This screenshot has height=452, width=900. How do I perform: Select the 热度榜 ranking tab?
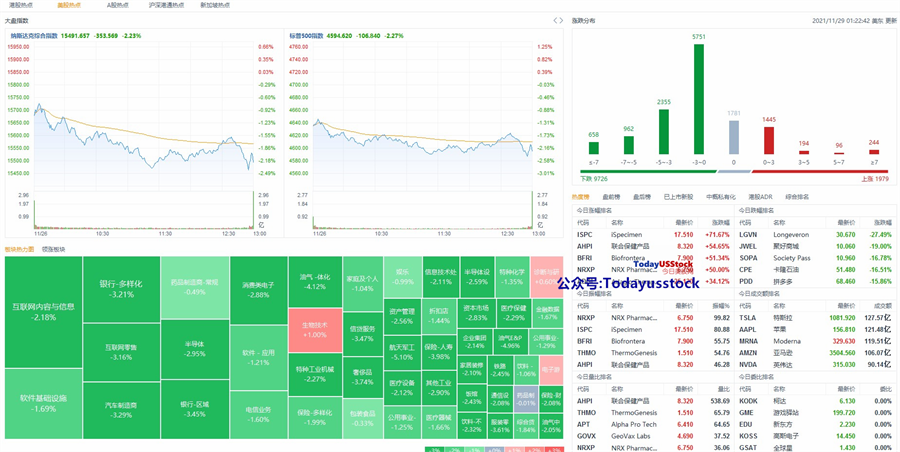pos(580,196)
